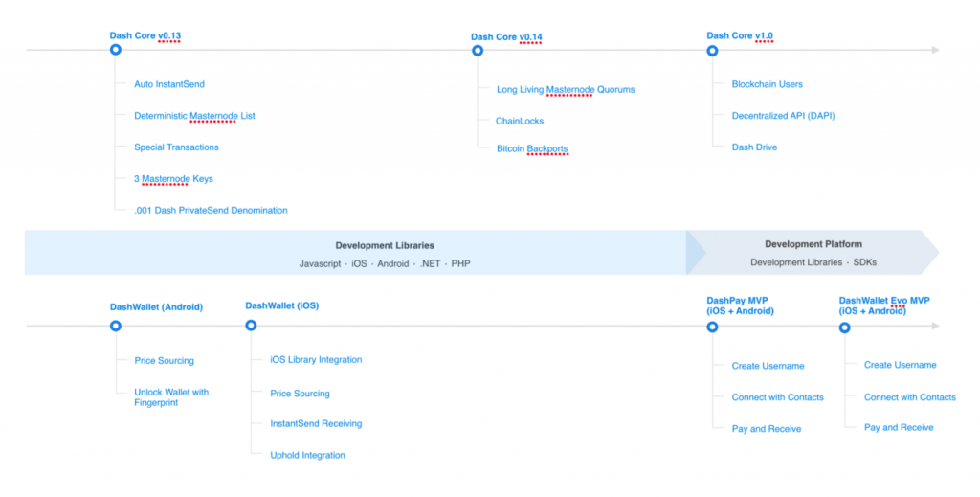Viewport: 980px width, 497px height.
Task: Click the Dash Core v0.13 heading
Action: pos(145,36)
